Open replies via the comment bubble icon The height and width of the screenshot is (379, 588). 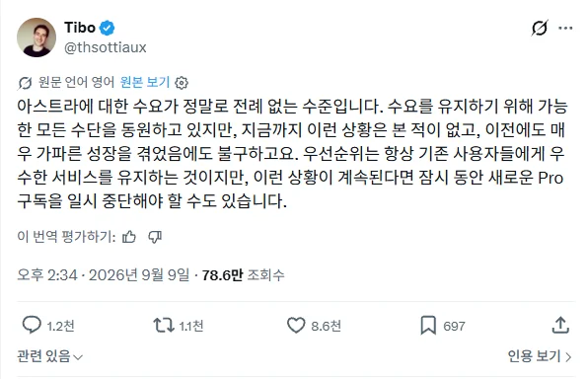coord(32,325)
